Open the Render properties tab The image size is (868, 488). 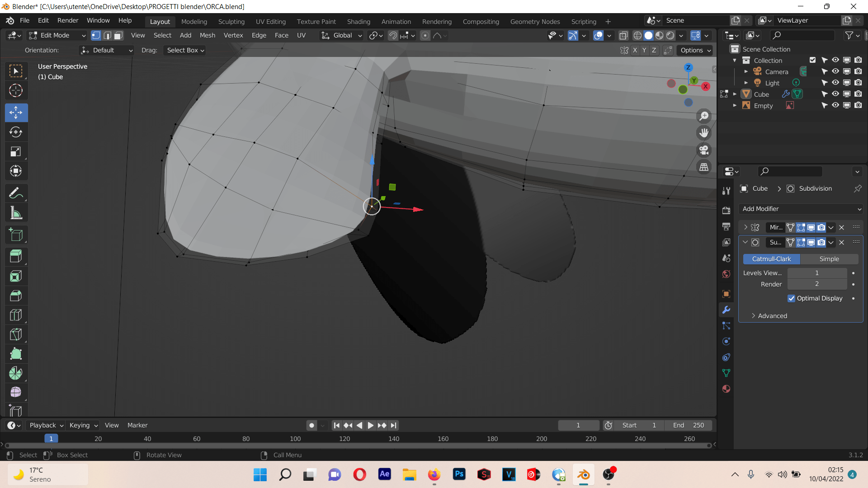coord(726,211)
